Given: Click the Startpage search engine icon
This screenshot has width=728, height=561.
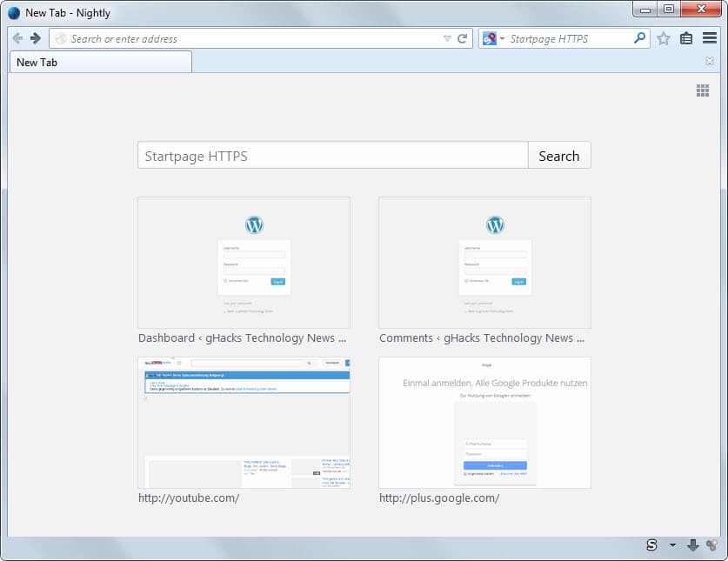Looking at the screenshot, I should [490, 38].
